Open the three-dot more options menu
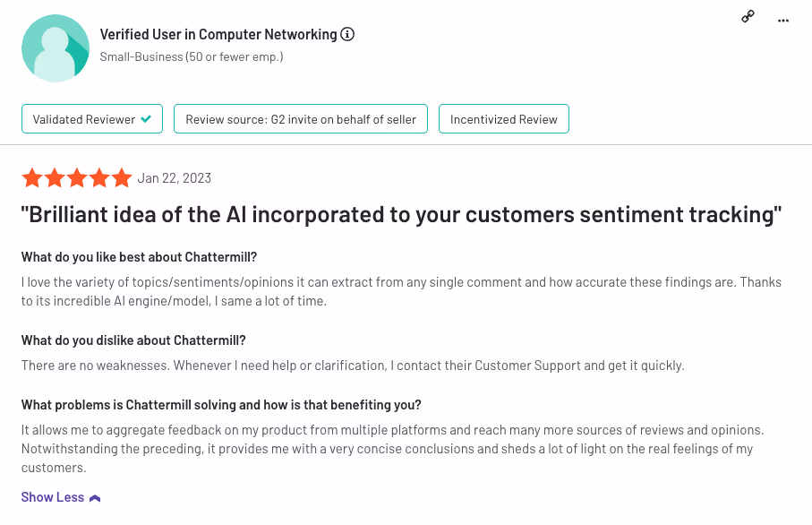Viewport: 812px width, 525px height. (783, 21)
